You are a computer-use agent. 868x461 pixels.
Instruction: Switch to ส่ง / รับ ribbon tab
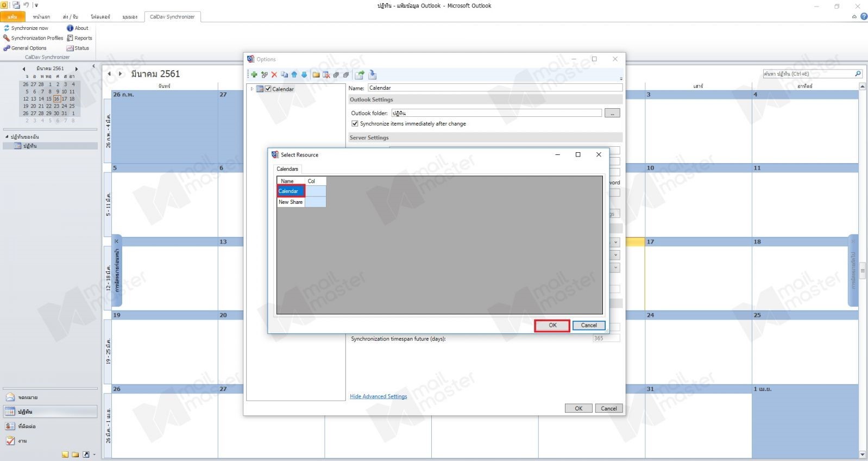[x=71, y=17]
